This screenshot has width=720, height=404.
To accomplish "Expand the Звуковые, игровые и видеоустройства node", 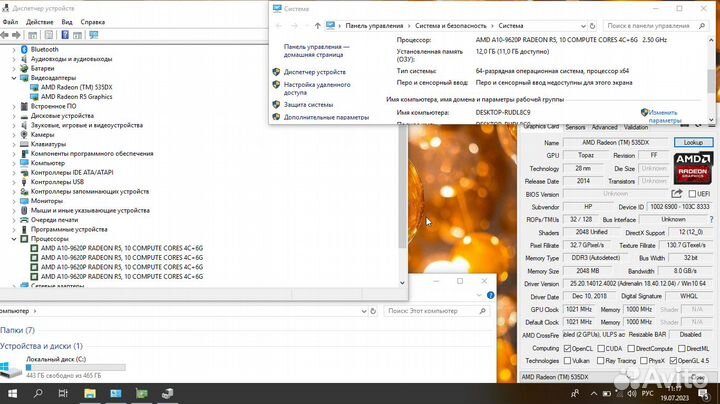I will coord(14,125).
